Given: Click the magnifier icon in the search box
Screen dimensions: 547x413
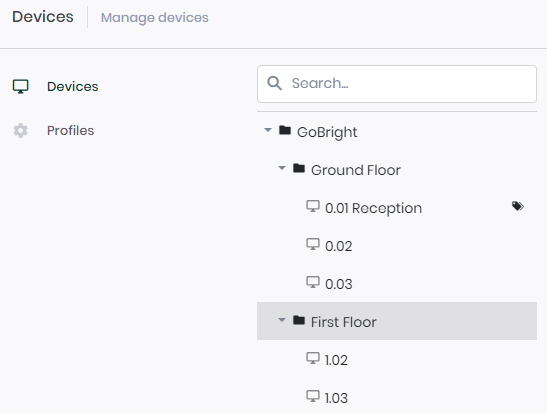Looking at the screenshot, I should pos(275,84).
